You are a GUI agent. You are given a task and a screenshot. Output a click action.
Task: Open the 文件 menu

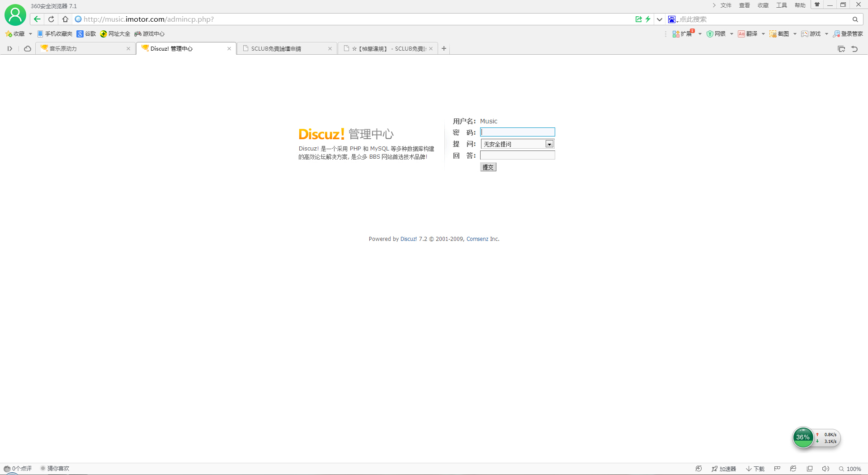coord(726,5)
